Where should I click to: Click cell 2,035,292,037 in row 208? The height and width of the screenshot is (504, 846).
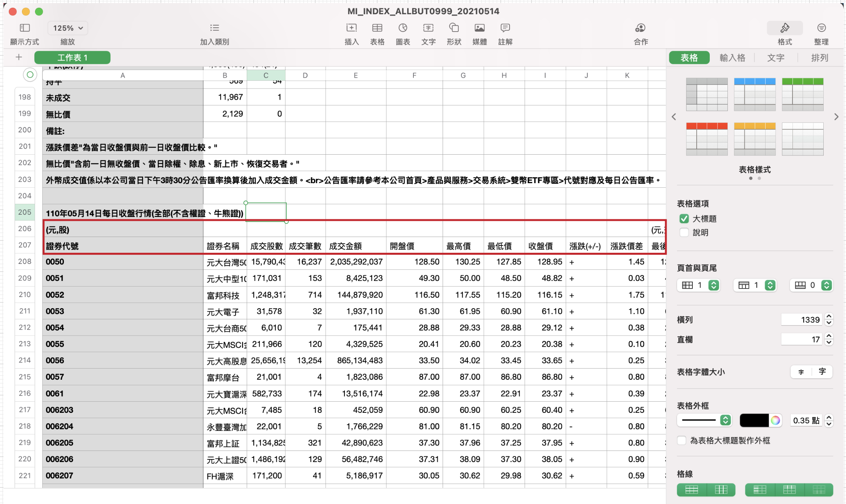tap(356, 262)
